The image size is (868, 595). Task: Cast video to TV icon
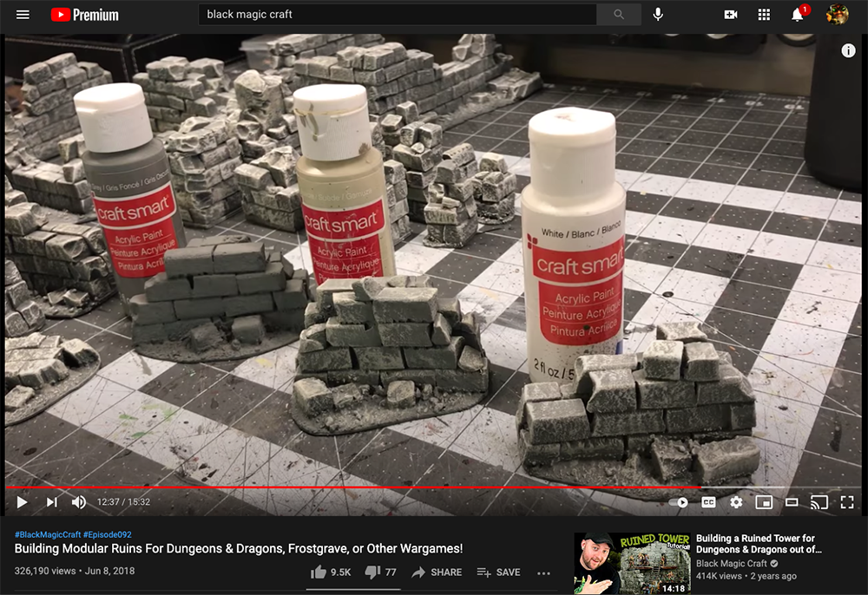coord(819,502)
